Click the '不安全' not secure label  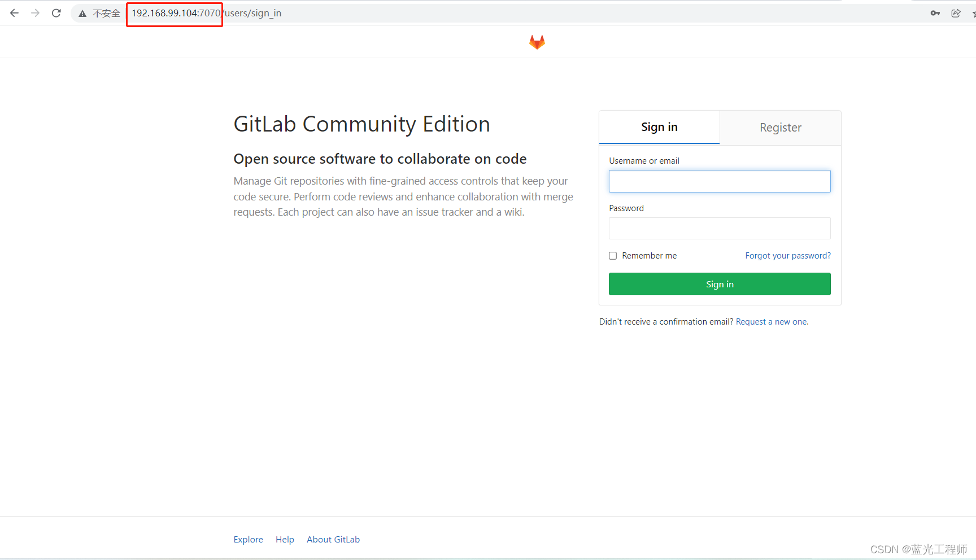(106, 14)
